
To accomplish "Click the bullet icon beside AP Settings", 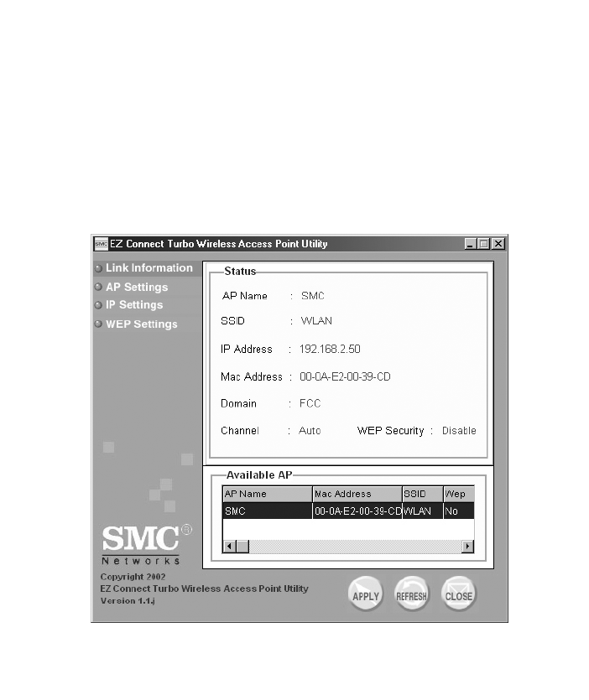I will pos(98,287).
